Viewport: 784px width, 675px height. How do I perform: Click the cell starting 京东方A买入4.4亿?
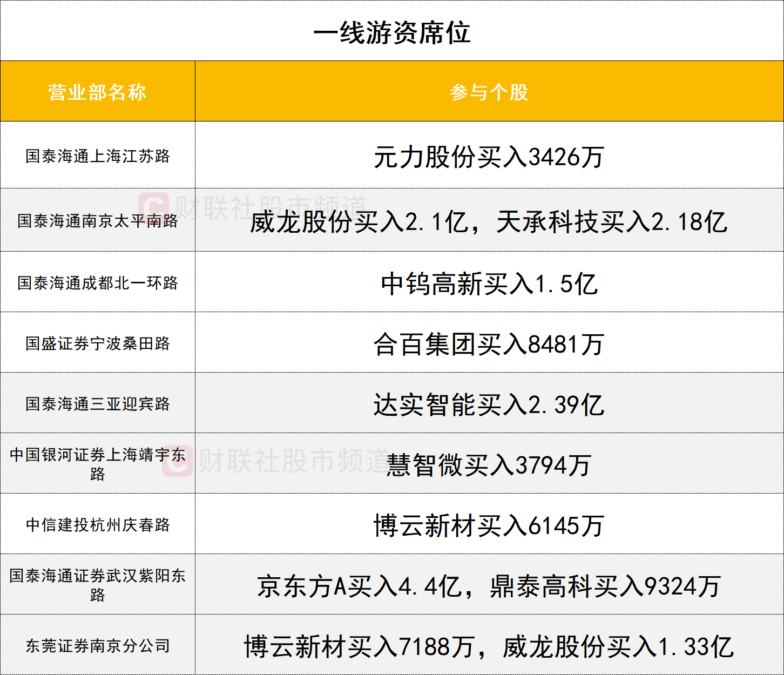[x=489, y=584]
